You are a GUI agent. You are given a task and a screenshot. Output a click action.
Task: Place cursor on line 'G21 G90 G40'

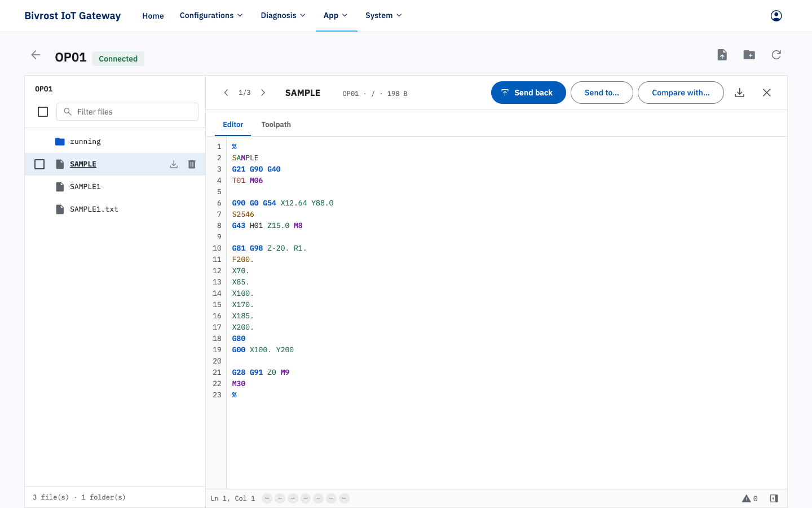[256, 169]
